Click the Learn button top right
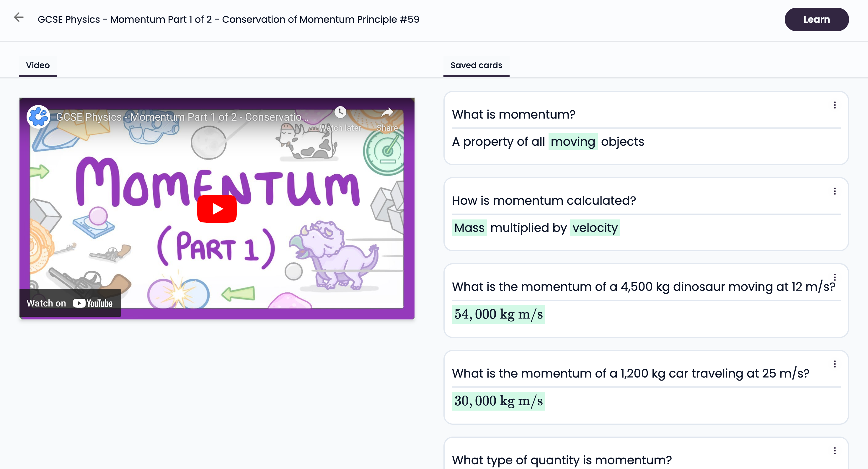 pyautogui.click(x=816, y=19)
